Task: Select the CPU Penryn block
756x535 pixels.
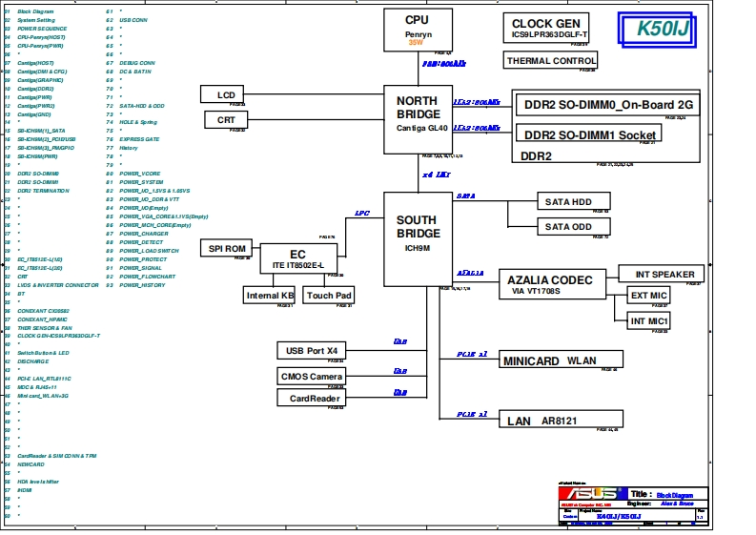Action: click(416, 31)
